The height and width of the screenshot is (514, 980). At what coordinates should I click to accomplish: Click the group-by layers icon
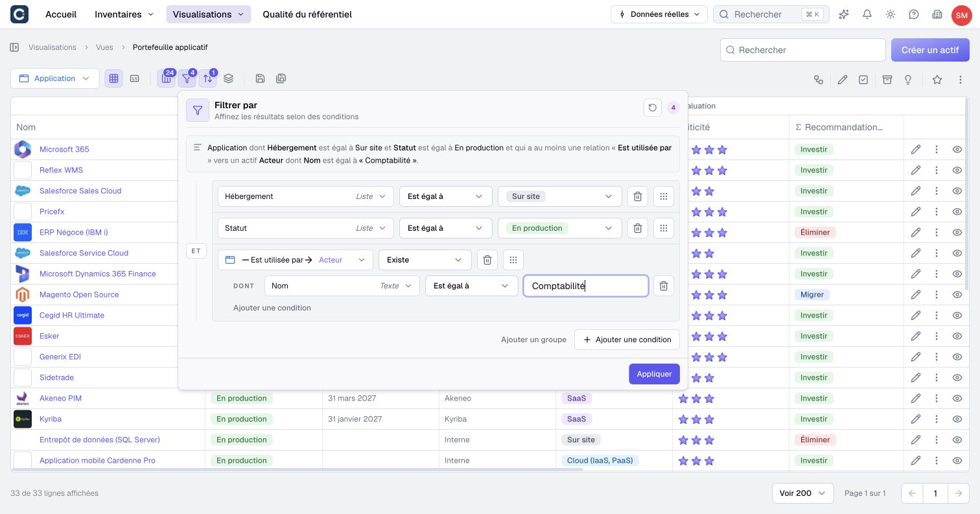(228, 78)
